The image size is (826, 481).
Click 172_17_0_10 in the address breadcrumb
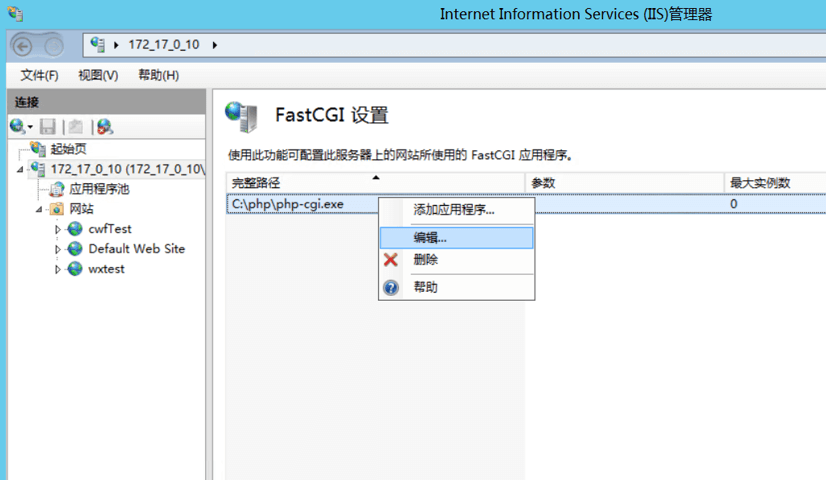click(x=164, y=45)
